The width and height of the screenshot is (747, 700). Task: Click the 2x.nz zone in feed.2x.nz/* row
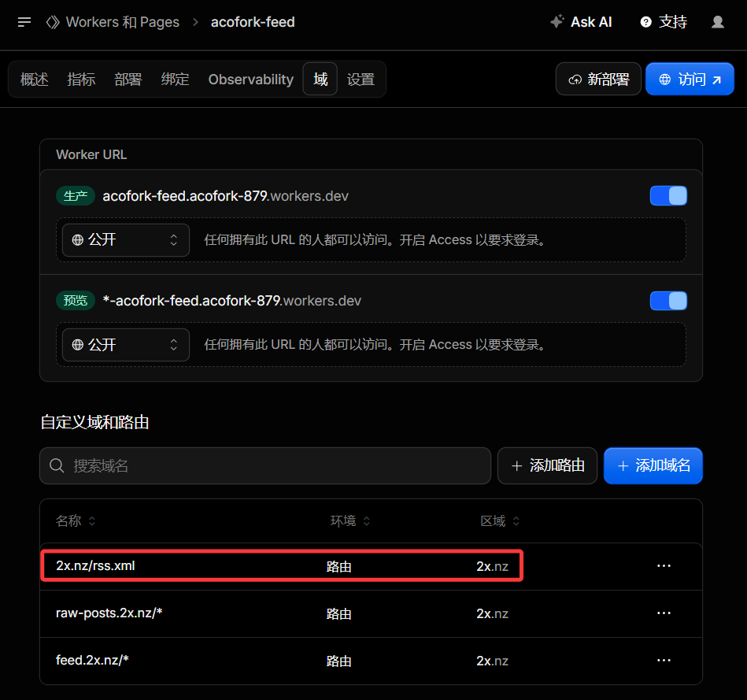pyautogui.click(x=492, y=661)
